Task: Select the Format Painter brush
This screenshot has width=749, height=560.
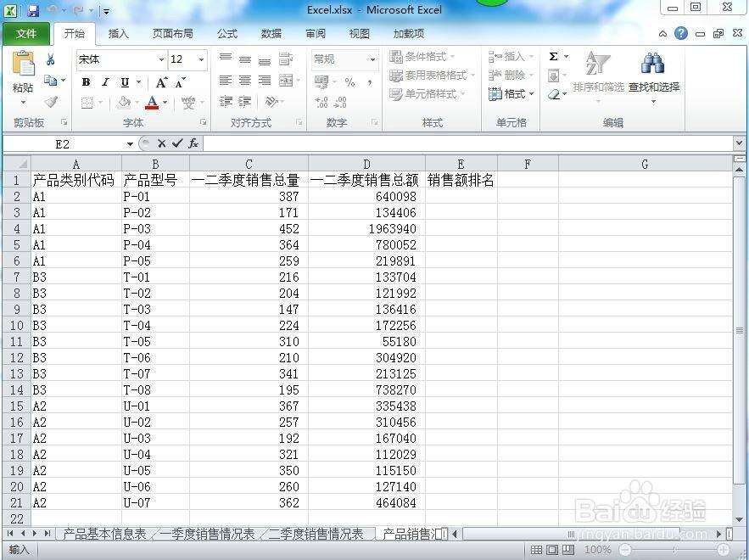Action: (51, 101)
